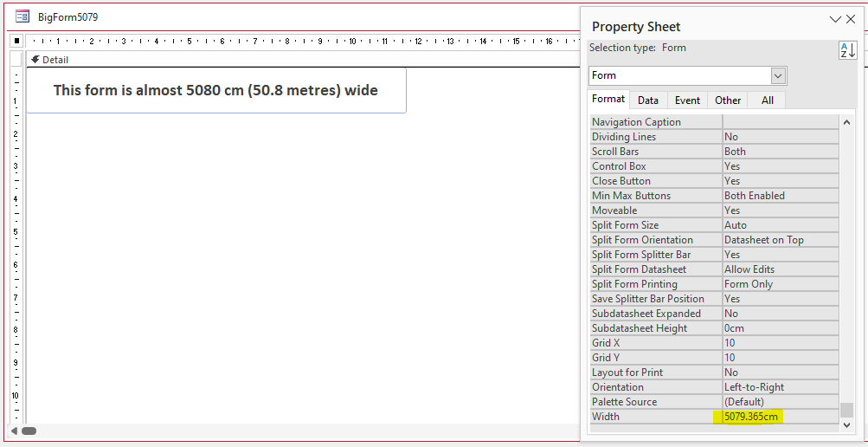This screenshot has height=447, width=868.
Task: Switch to the Other tab
Action: (x=728, y=100)
